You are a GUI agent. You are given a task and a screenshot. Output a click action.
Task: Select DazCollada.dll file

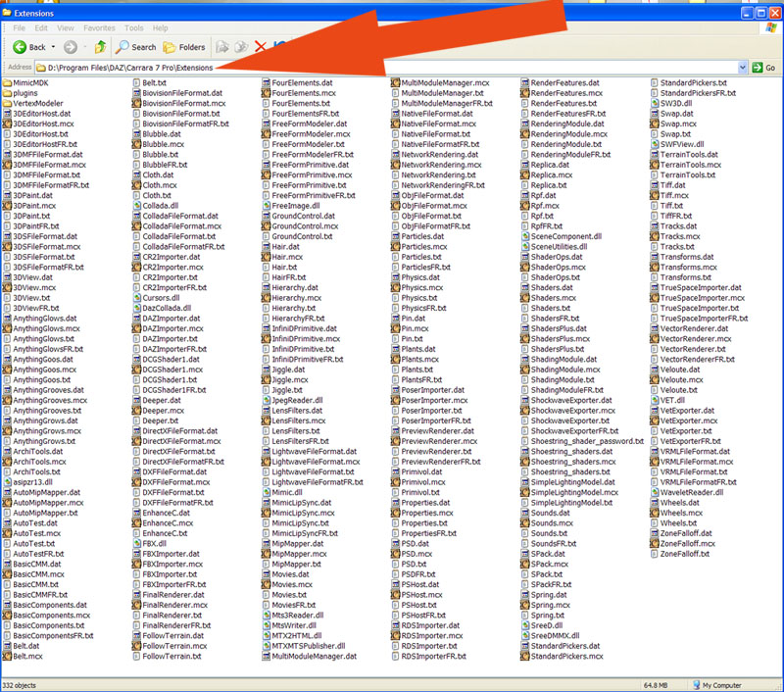tap(162, 308)
